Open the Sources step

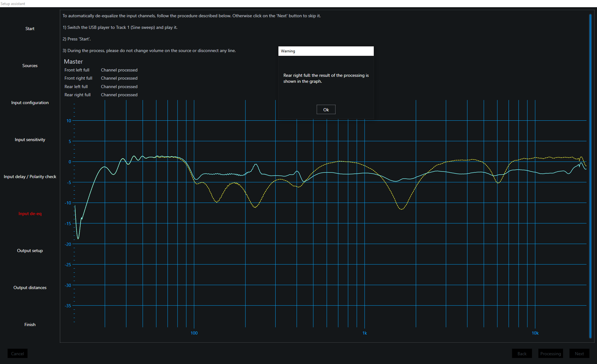30,66
